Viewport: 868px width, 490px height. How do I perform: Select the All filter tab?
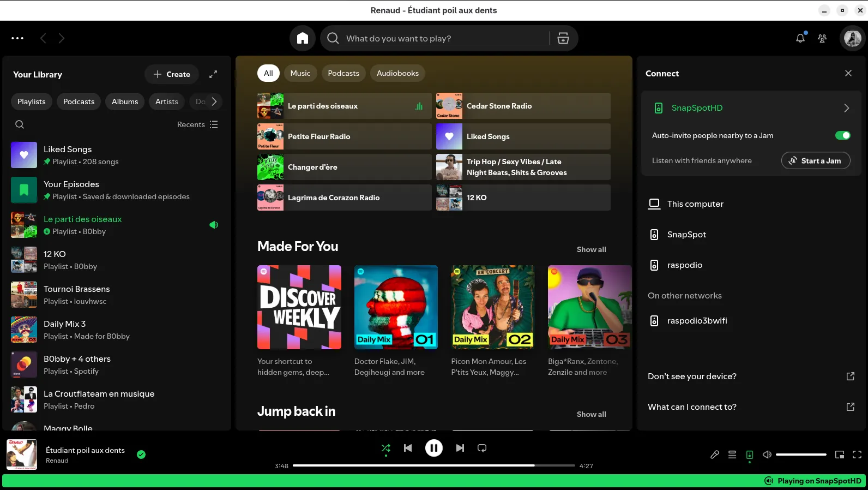point(268,73)
